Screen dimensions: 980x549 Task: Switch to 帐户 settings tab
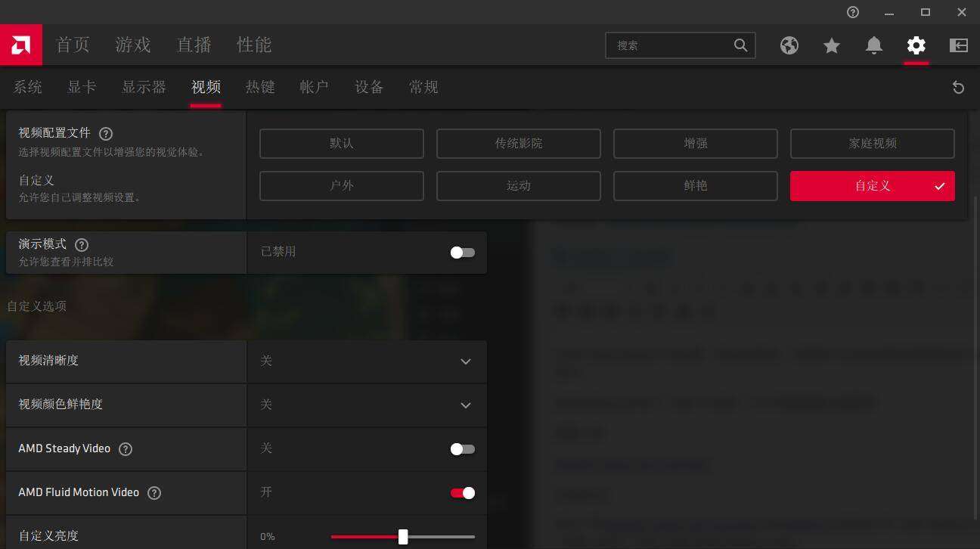[314, 87]
